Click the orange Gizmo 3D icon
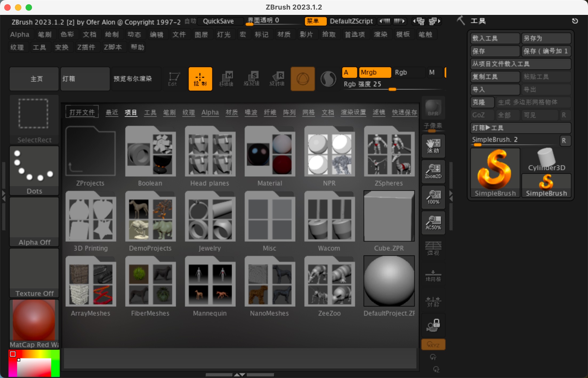The image size is (588, 378). point(303,79)
